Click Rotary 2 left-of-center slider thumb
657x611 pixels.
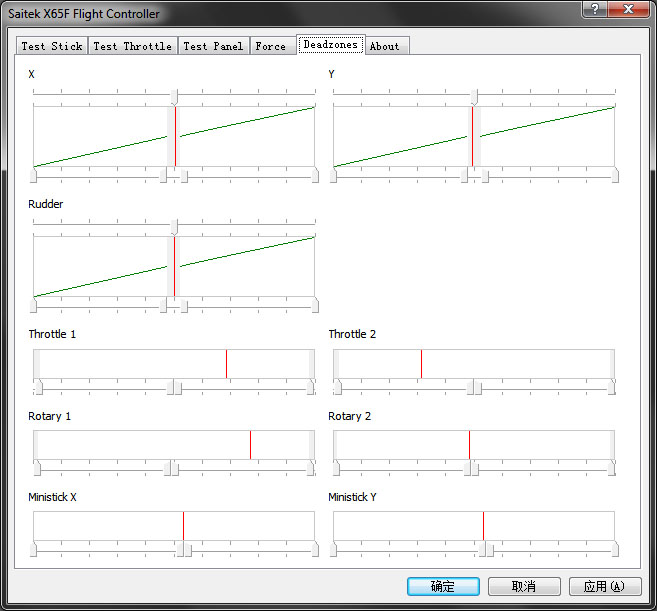pos(467,468)
